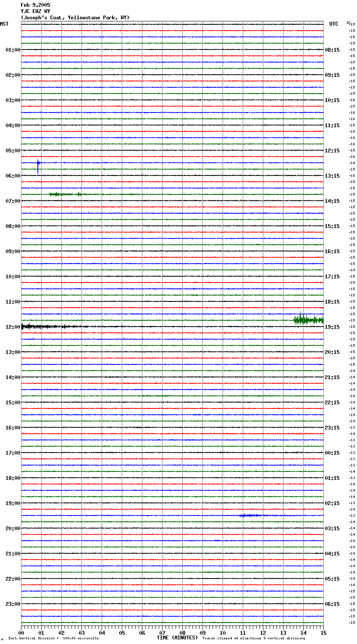This screenshot has width=357, height=644.
Task: Select the 16:00 MST row label
Action: [x=13, y=428]
